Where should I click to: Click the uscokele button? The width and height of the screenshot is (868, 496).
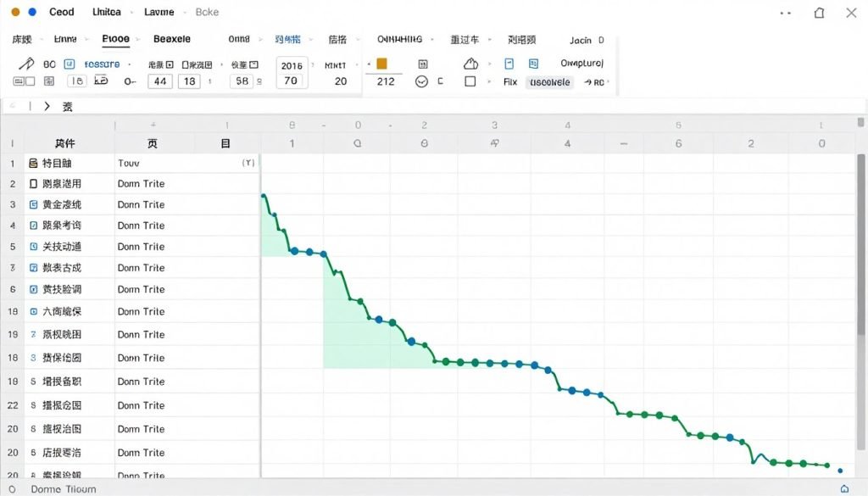pyautogui.click(x=549, y=82)
